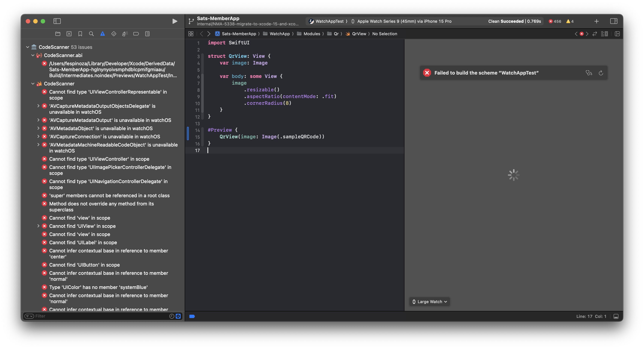Screen dimensions: 644x349
Task: Click the 456 errors indicator
Action: tap(555, 21)
